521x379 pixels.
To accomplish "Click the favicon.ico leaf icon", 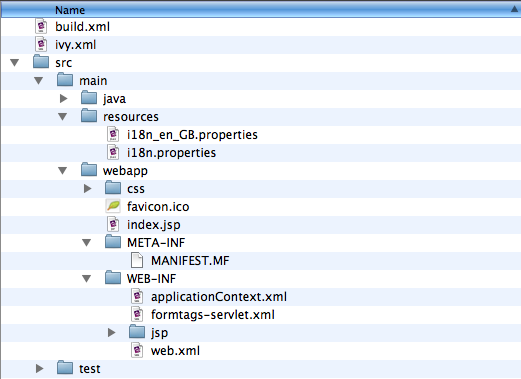I will tap(113, 206).
